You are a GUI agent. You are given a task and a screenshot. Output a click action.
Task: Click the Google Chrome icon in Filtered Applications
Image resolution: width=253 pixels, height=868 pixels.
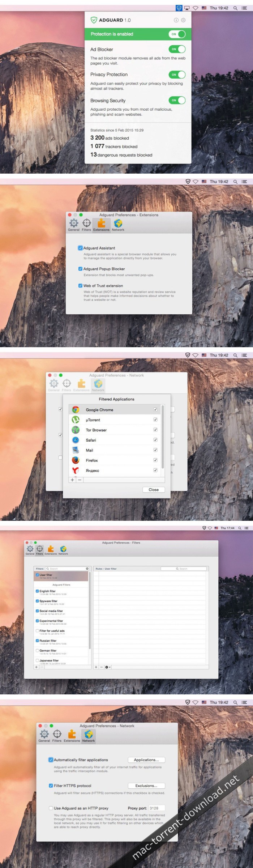(x=76, y=410)
